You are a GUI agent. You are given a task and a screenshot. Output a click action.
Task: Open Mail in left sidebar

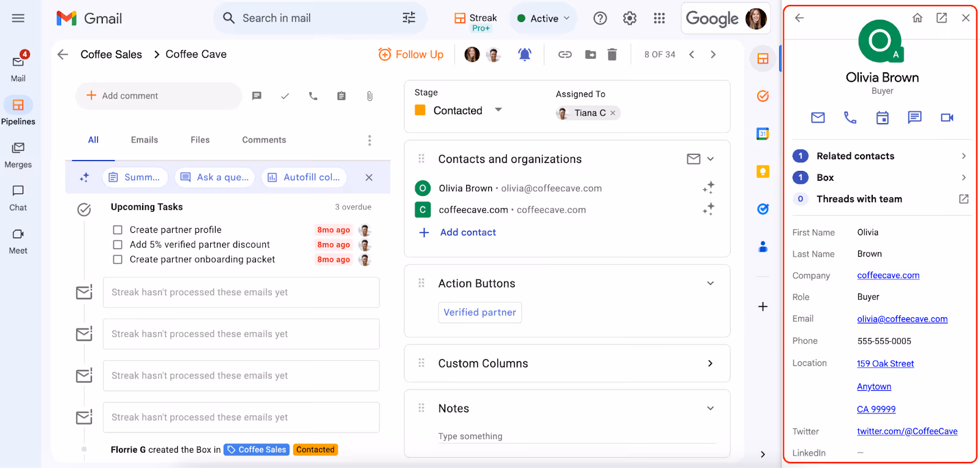[x=18, y=67]
